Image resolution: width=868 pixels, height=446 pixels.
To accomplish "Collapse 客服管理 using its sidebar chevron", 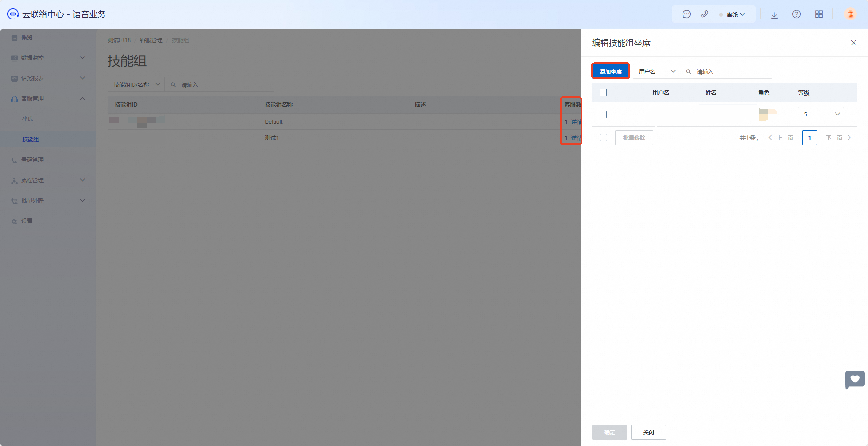I will click(83, 99).
